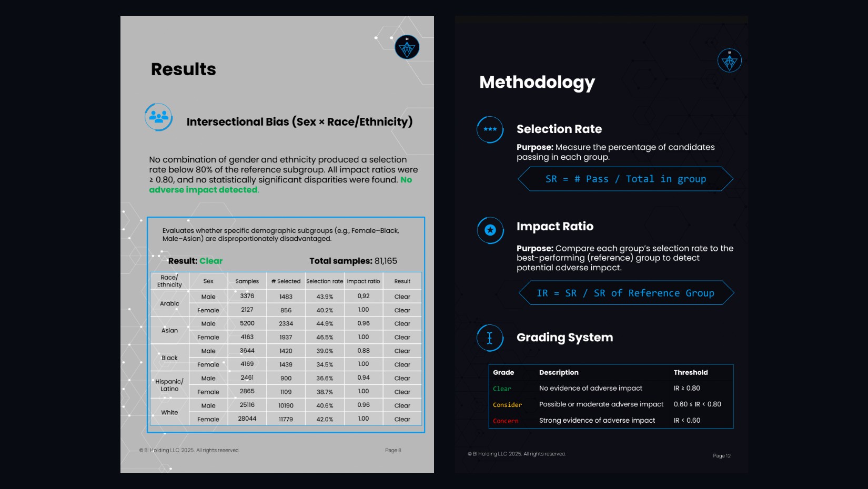Click the Intersectional Bias heading
This screenshot has height=489, width=868.
(x=300, y=122)
